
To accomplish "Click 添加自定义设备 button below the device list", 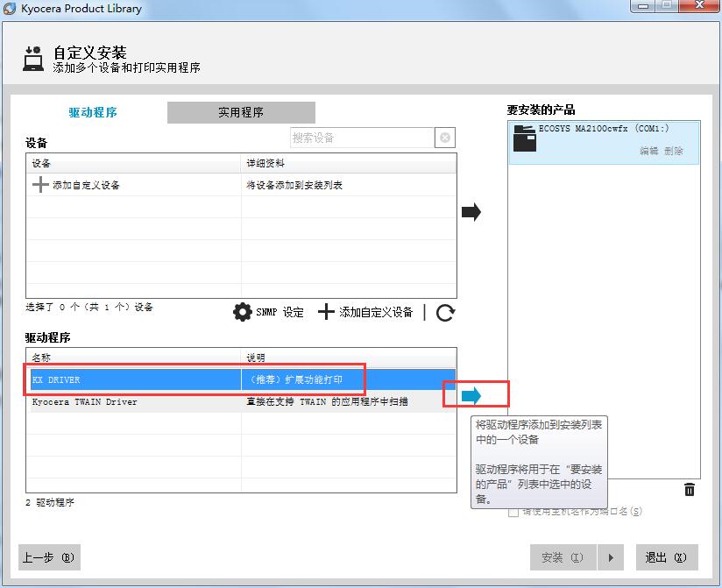I will [365, 312].
